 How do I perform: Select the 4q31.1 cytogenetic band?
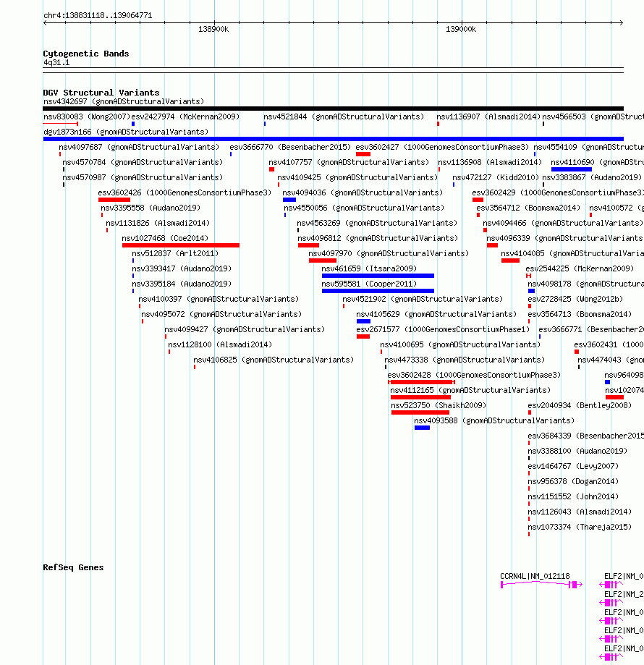pos(334,70)
